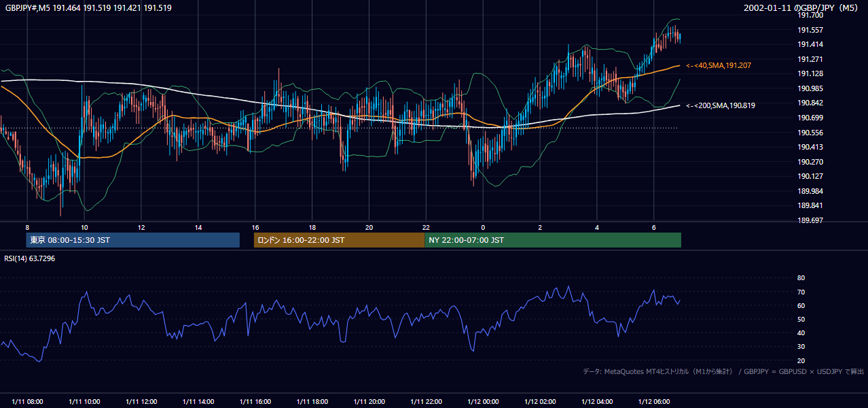The image size is (868, 408).
Task: Click price axis label 191.271
Action: pos(810,59)
